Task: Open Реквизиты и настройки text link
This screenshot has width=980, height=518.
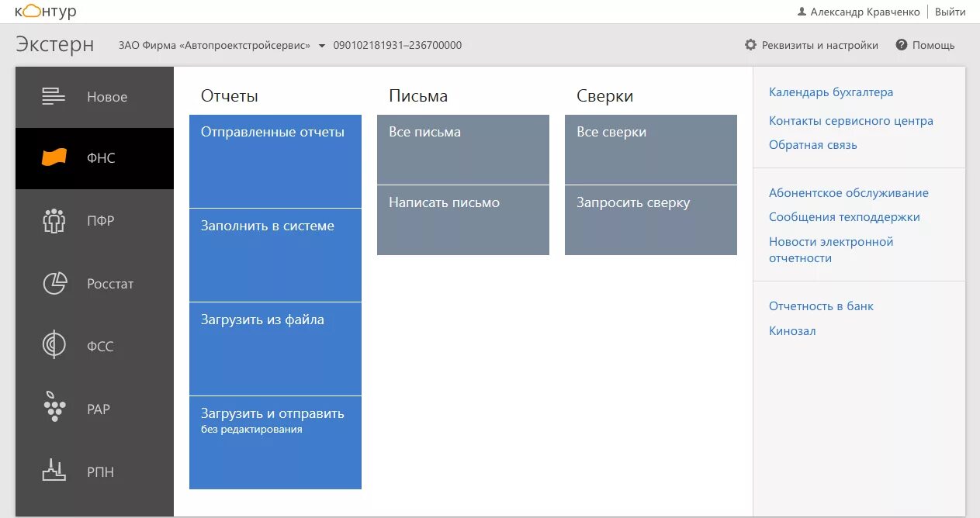Action: (x=820, y=45)
